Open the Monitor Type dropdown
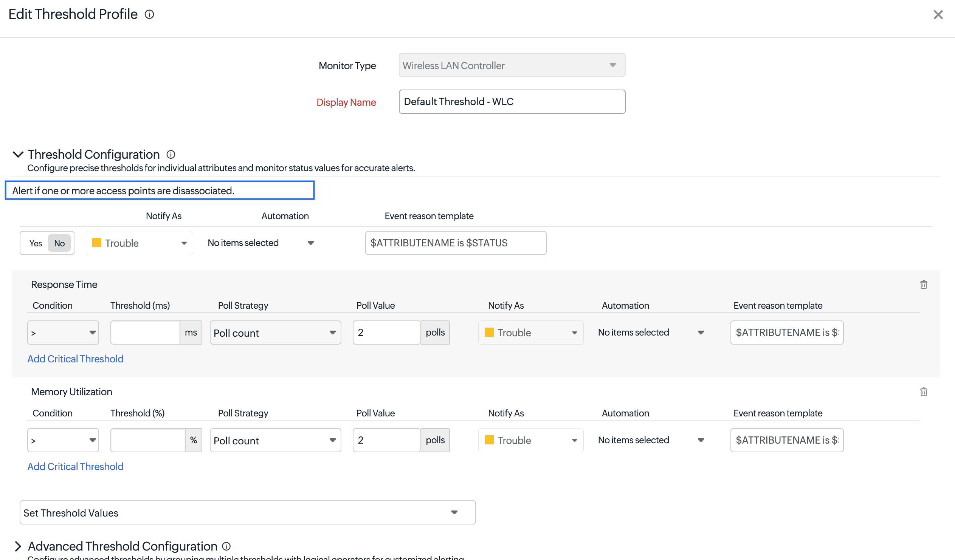 [512, 65]
